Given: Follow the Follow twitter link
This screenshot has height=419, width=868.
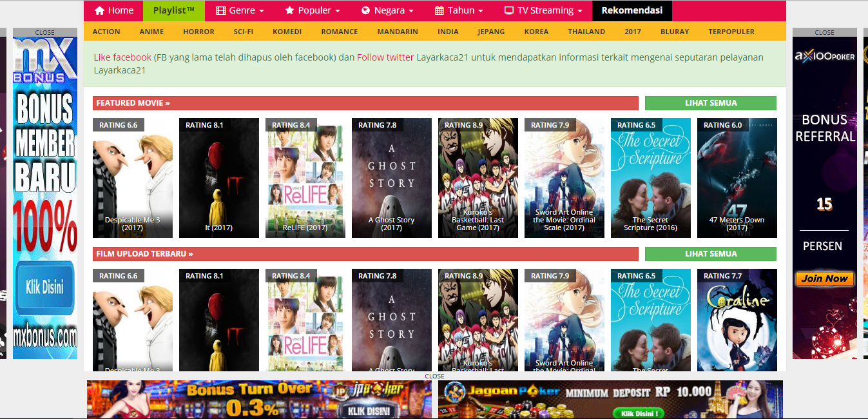Looking at the screenshot, I should (x=385, y=57).
